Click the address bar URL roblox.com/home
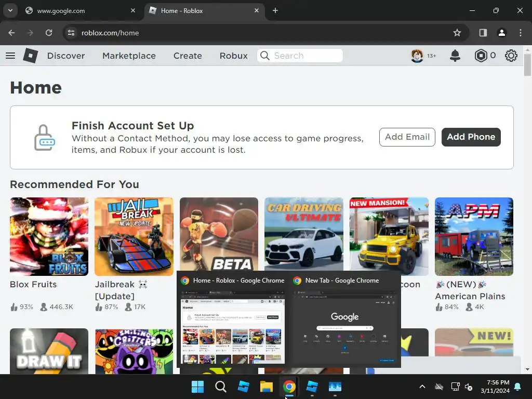Viewport: 532px width, 399px height. (110, 33)
